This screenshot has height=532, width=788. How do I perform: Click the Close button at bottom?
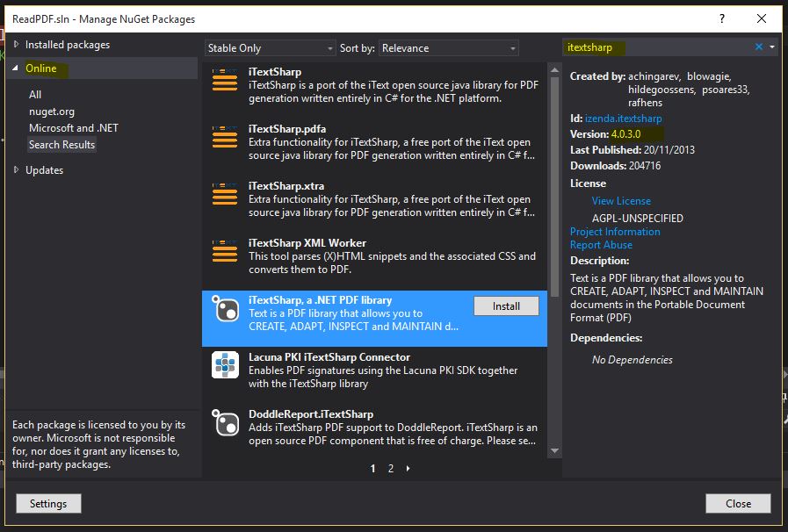pos(738,503)
